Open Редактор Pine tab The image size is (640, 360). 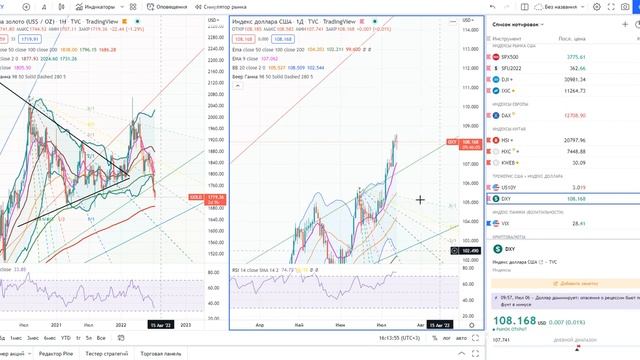tap(56, 353)
